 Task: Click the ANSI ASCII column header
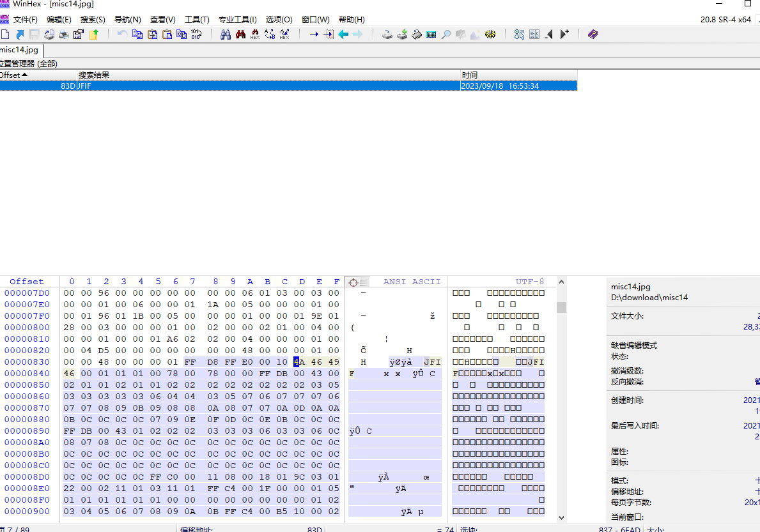pos(412,282)
